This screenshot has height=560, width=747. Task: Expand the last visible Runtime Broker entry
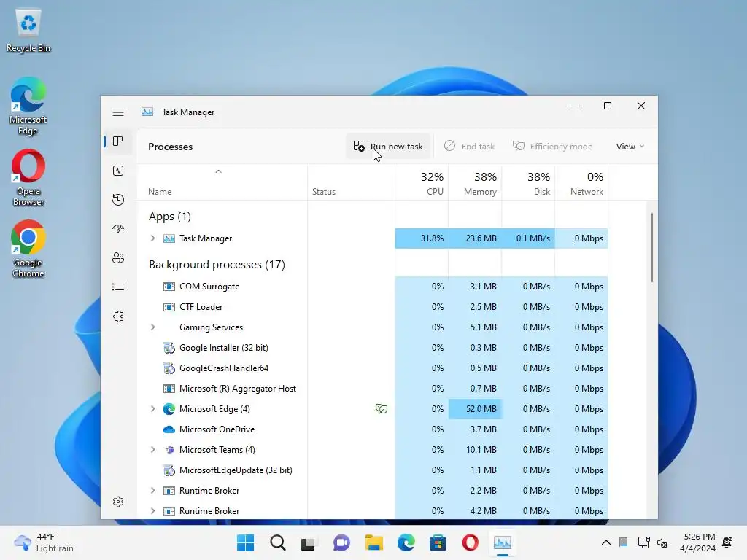click(152, 511)
